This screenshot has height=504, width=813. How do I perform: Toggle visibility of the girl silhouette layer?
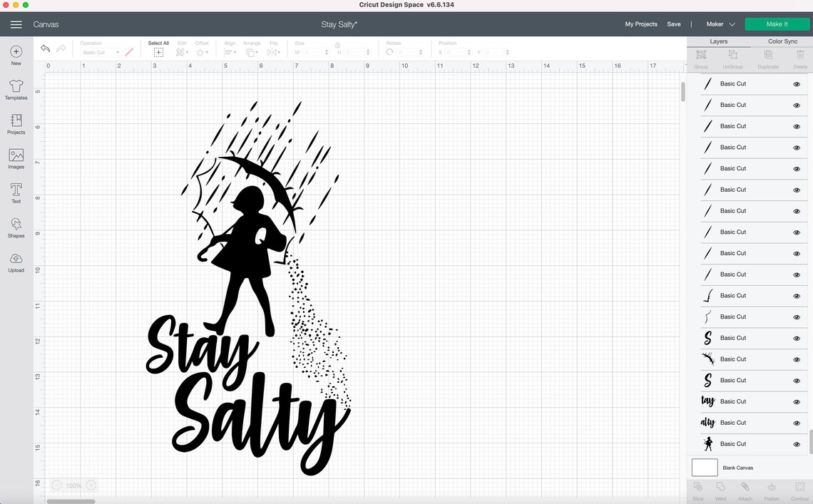tap(797, 443)
